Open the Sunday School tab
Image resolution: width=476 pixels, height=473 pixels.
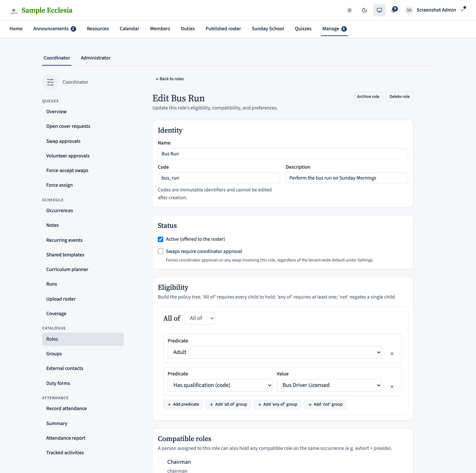pos(268,29)
